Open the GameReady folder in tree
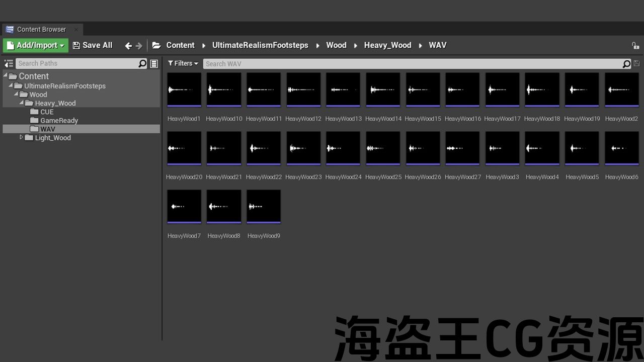Image resolution: width=644 pixels, height=362 pixels. pos(59,120)
